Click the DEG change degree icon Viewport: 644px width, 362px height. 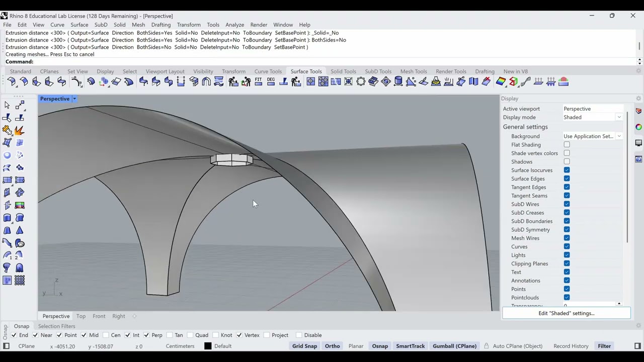(271, 81)
